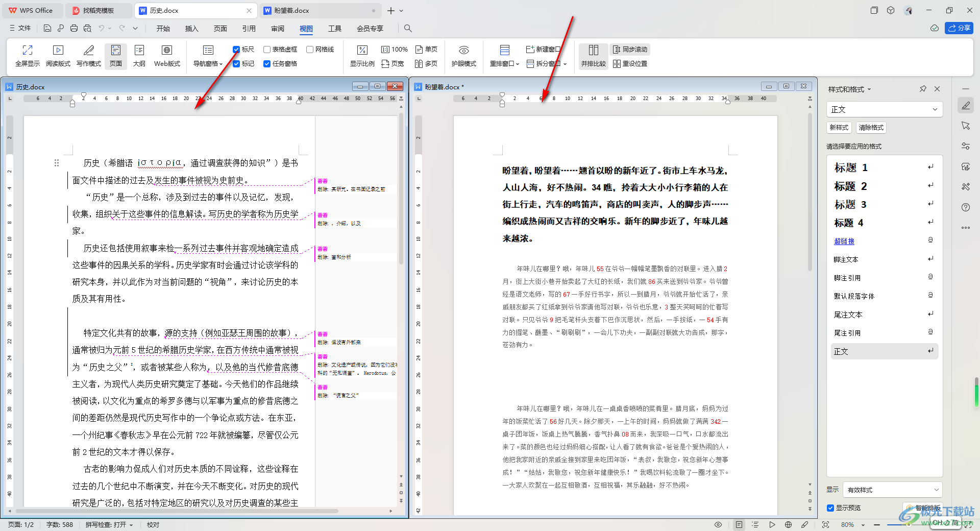Switch to the Start ribbon tab

(163, 28)
